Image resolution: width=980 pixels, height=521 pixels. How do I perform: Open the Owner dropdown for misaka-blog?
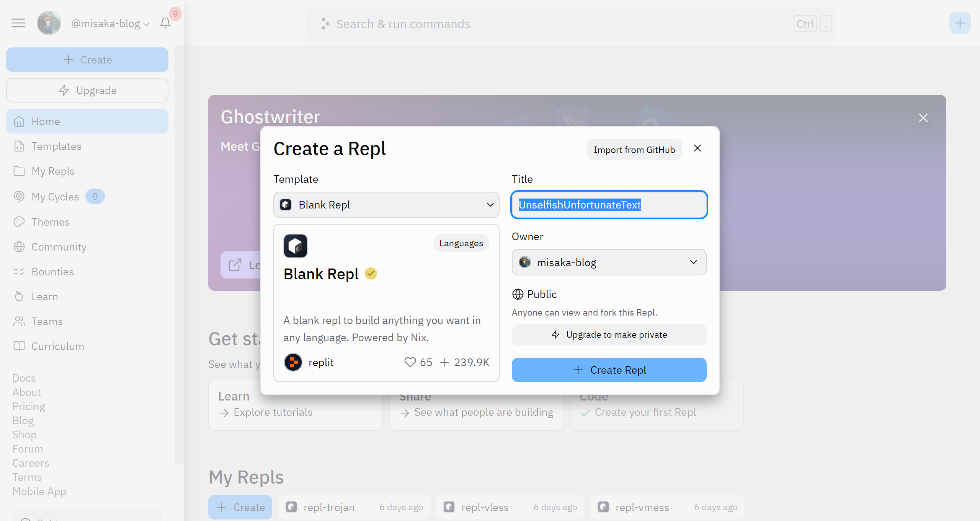[609, 262]
